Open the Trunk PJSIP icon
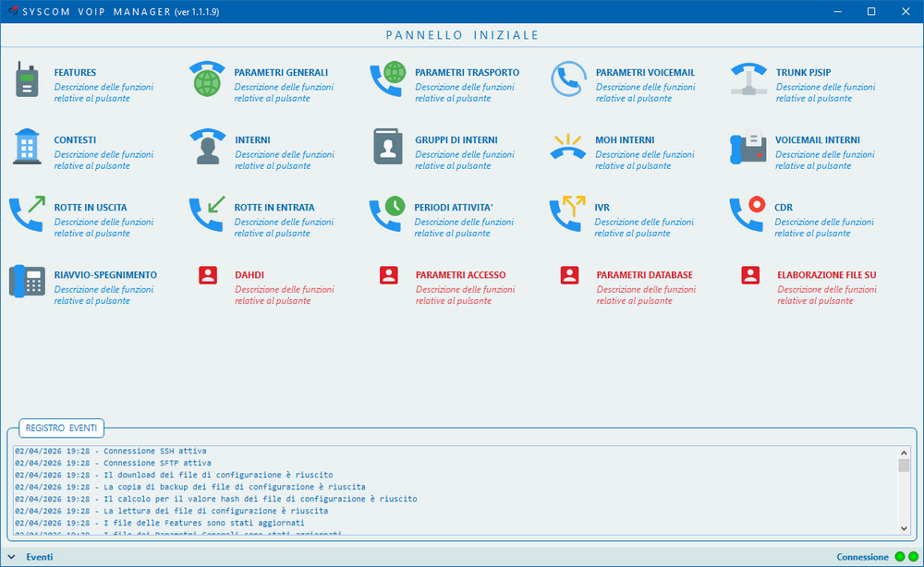 click(749, 80)
